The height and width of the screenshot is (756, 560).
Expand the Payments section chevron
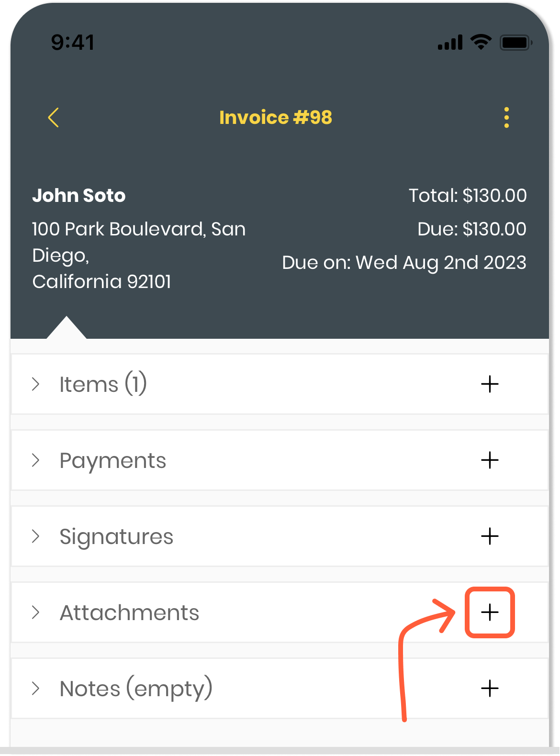tap(35, 460)
